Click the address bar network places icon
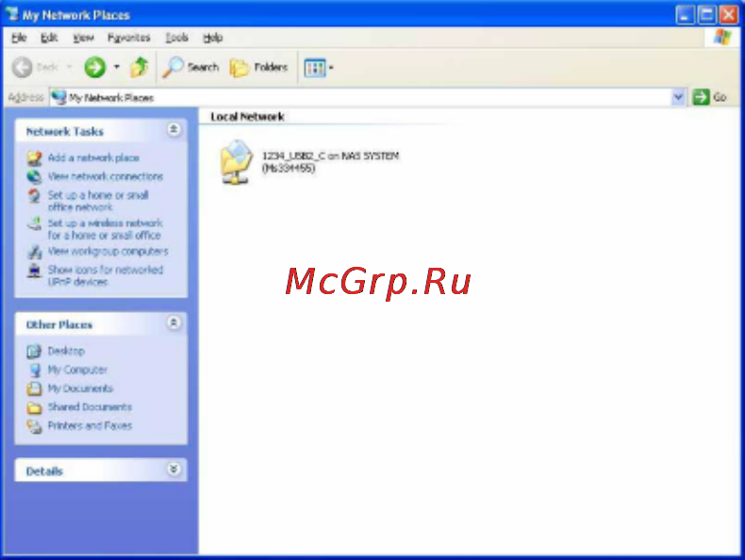 pos(58,97)
